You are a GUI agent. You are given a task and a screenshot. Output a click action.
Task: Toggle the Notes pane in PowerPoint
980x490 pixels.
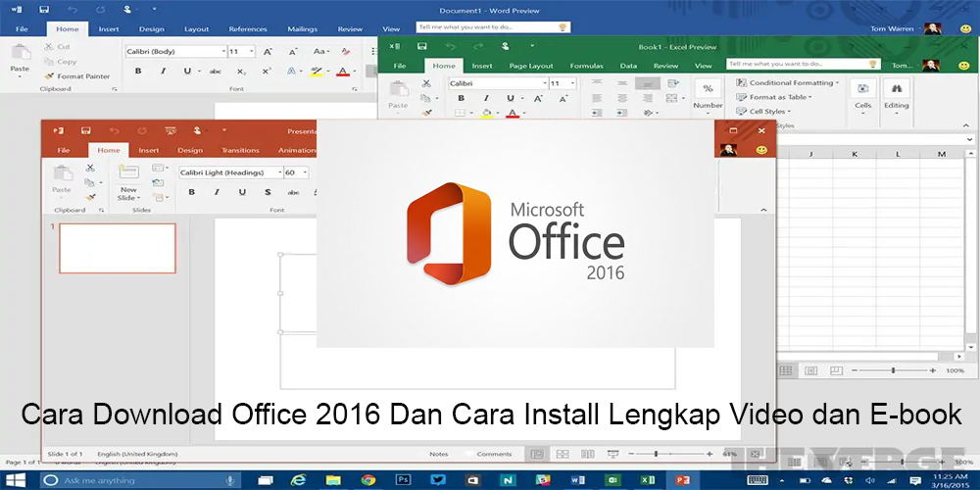(x=439, y=454)
